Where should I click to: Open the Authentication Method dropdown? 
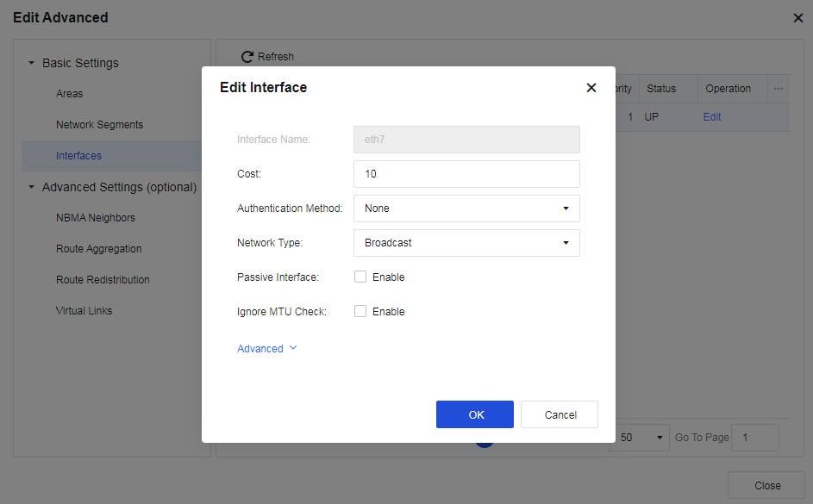coord(466,208)
